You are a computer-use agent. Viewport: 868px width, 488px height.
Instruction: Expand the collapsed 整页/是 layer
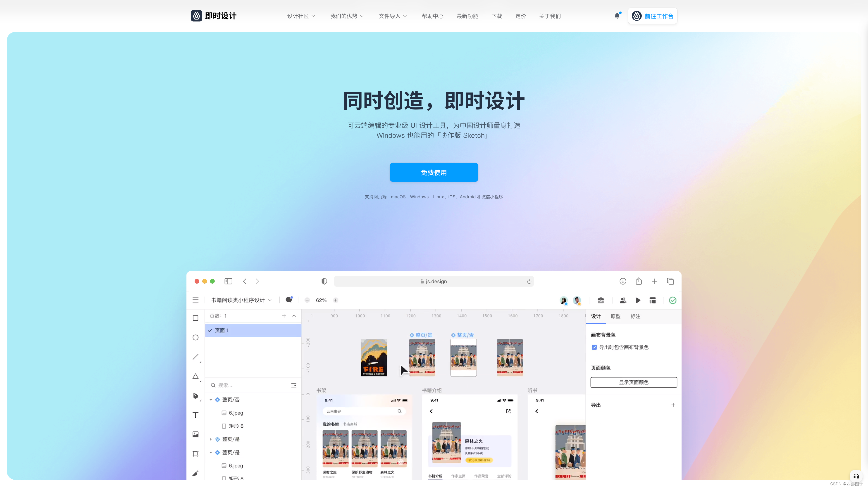(211, 439)
